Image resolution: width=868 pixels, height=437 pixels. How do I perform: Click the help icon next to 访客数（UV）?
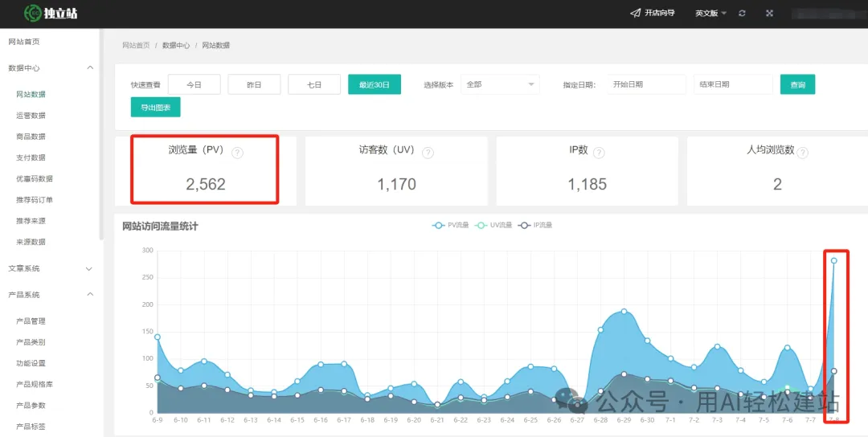(x=428, y=153)
